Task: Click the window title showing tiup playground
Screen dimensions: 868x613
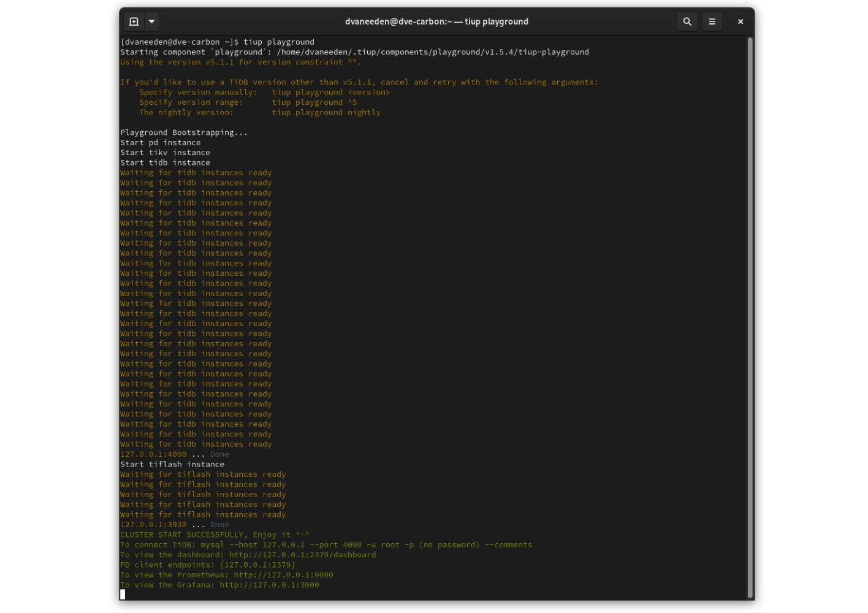Action: tap(436, 21)
